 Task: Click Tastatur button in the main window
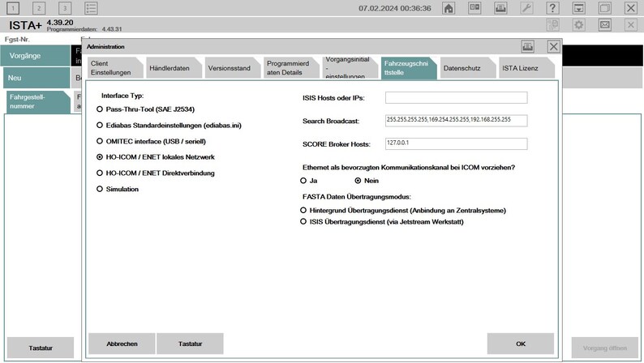[x=41, y=348]
